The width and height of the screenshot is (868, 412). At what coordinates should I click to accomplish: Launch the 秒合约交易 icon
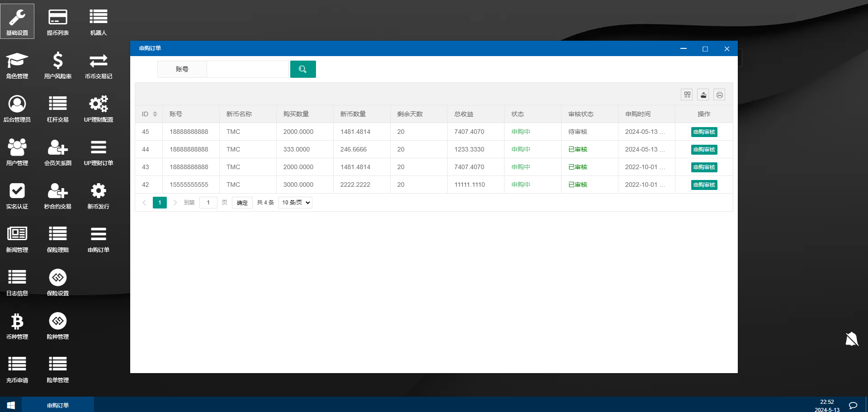(x=58, y=195)
